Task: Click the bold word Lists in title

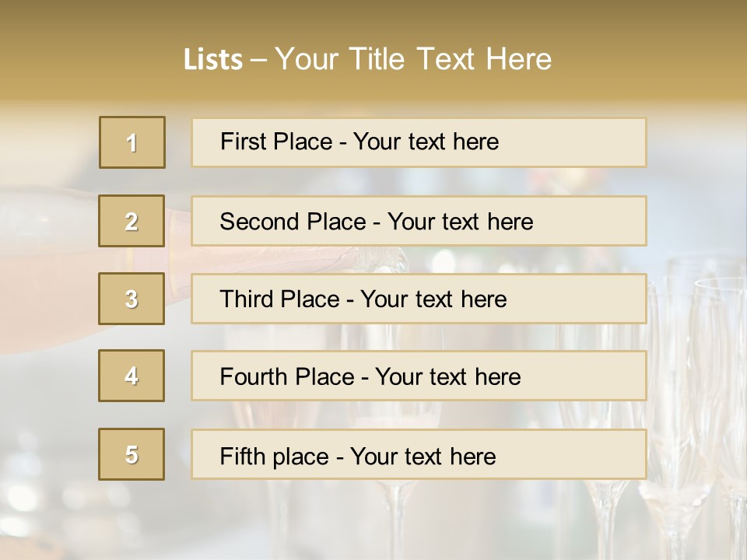Action: point(213,60)
